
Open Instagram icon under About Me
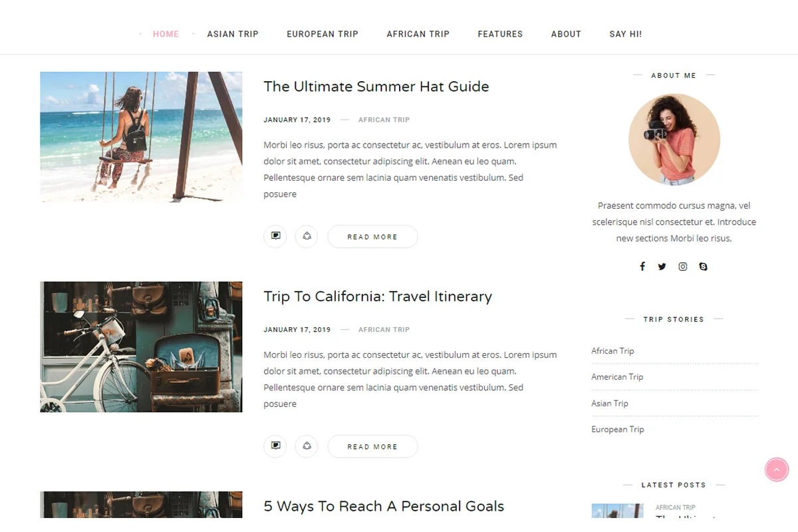click(x=682, y=267)
